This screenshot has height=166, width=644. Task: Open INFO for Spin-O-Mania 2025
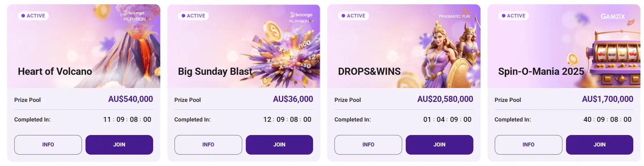click(528, 145)
